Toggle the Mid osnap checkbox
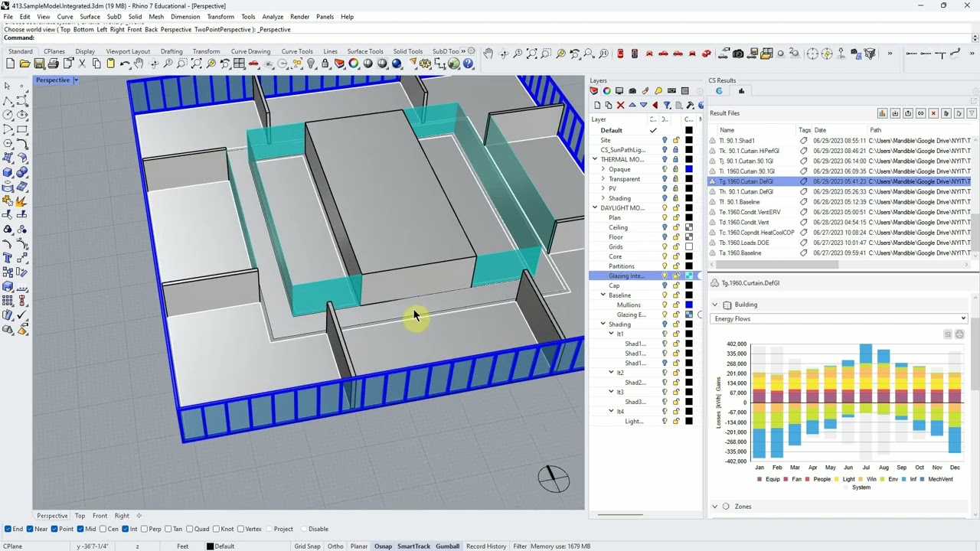This screenshot has width=980, height=551. coord(80,529)
